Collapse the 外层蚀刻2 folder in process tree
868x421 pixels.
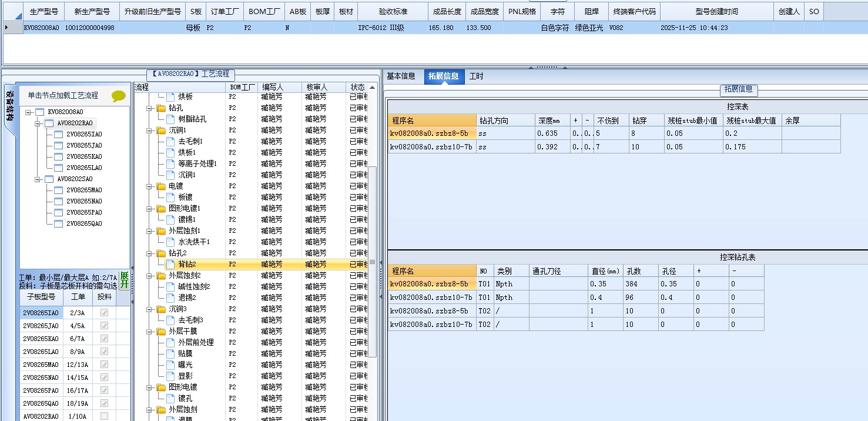[149, 276]
